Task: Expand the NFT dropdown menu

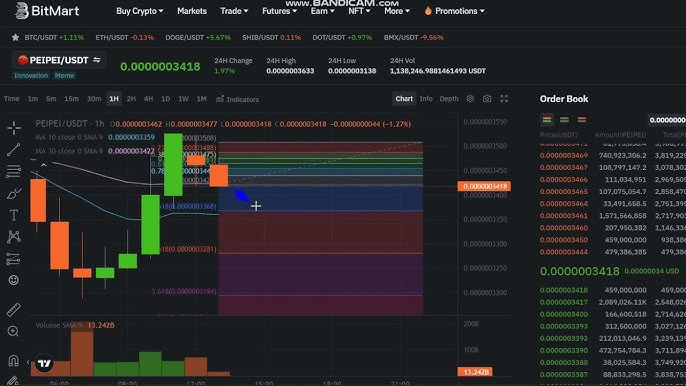Action: (359, 11)
